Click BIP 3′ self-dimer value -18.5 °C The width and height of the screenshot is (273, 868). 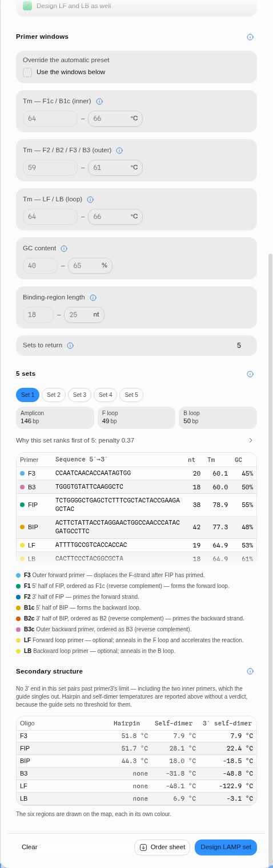238,761
